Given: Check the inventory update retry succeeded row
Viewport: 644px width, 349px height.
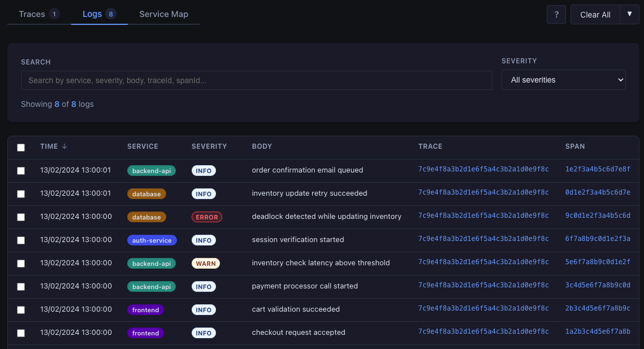Looking at the screenshot, I should click(21, 194).
